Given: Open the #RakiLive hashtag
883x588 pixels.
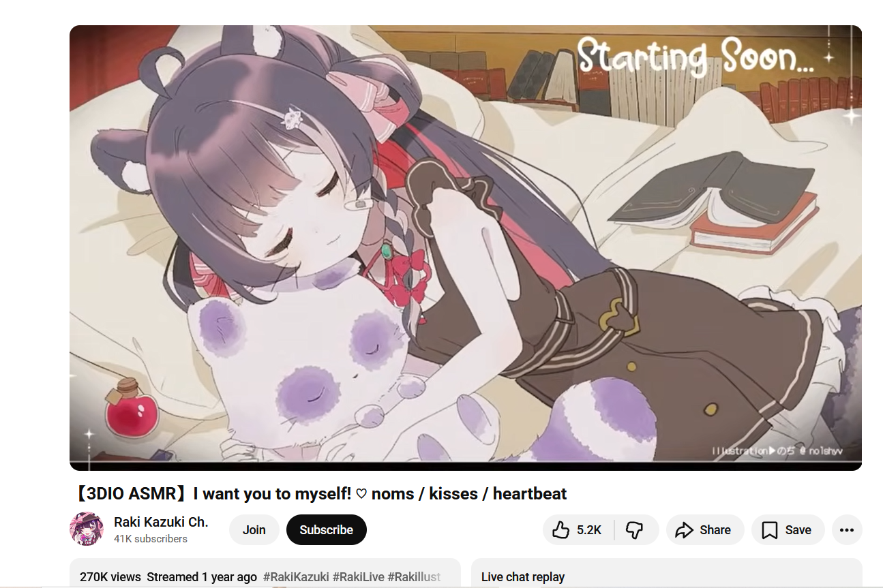Looking at the screenshot, I should [x=359, y=577].
